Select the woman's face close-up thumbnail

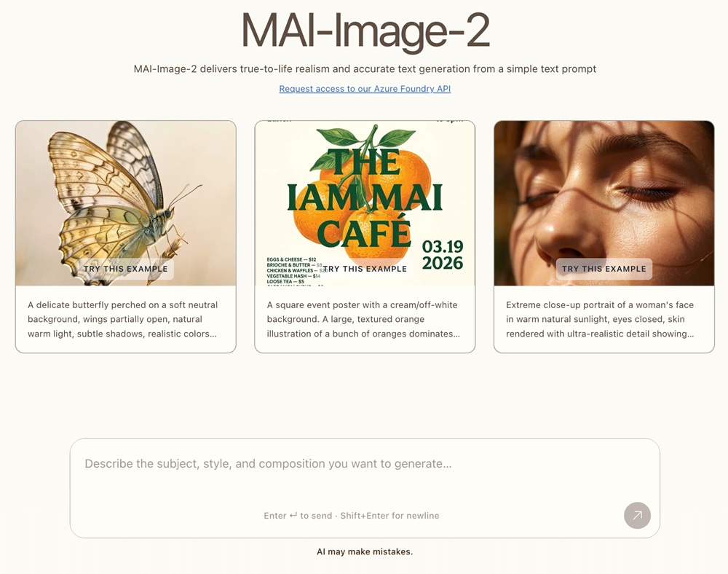604,203
